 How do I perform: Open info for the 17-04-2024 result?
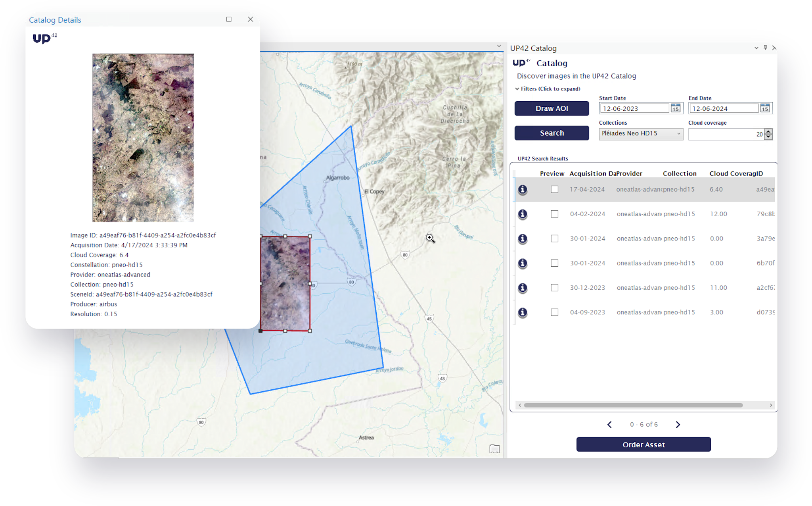pyautogui.click(x=523, y=190)
